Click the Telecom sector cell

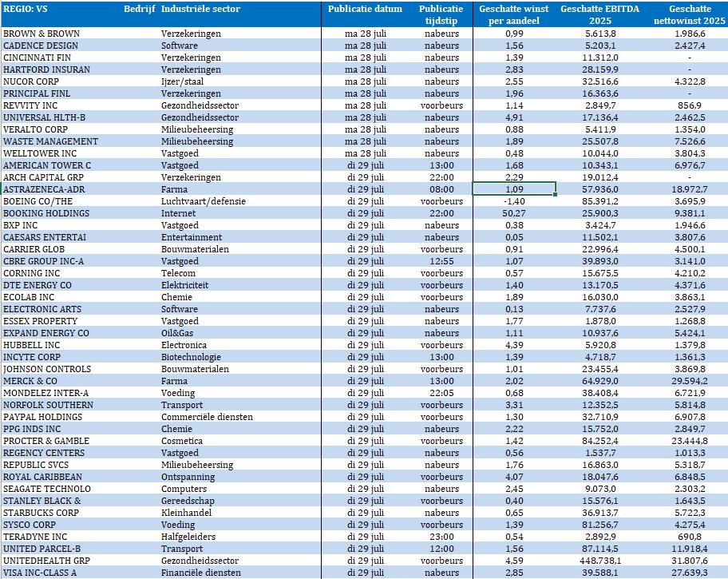178,273
